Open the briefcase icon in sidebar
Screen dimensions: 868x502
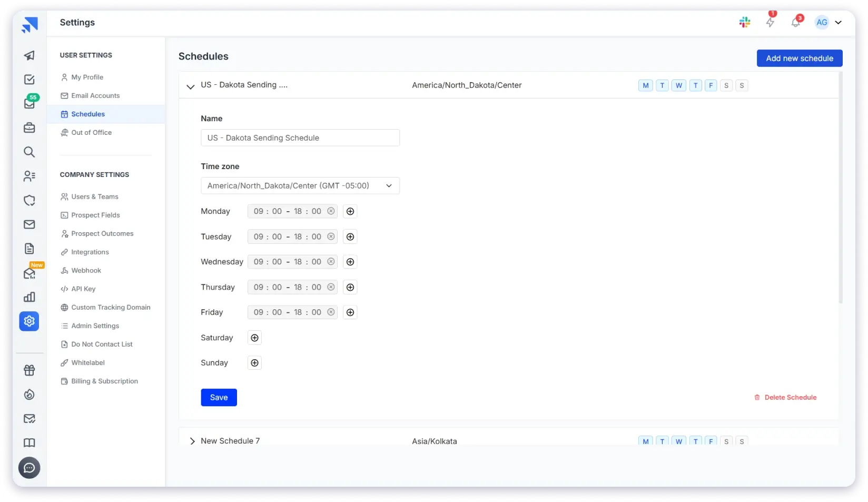(x=29, y=127)
